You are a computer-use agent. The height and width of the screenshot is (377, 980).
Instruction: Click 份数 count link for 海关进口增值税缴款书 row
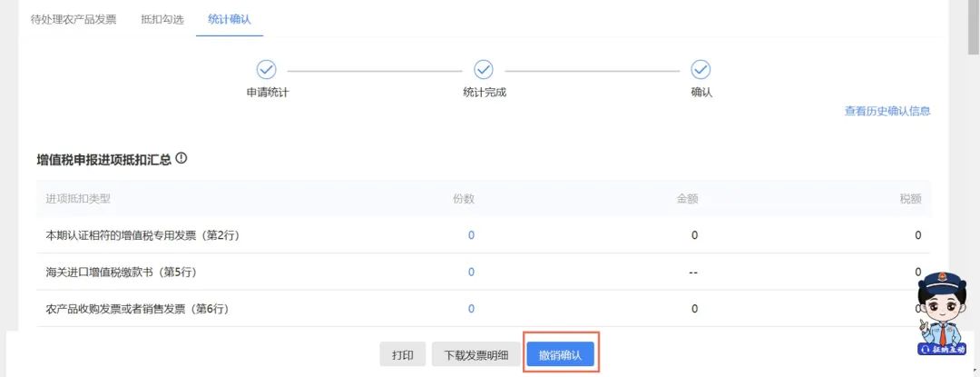point(471,272)
